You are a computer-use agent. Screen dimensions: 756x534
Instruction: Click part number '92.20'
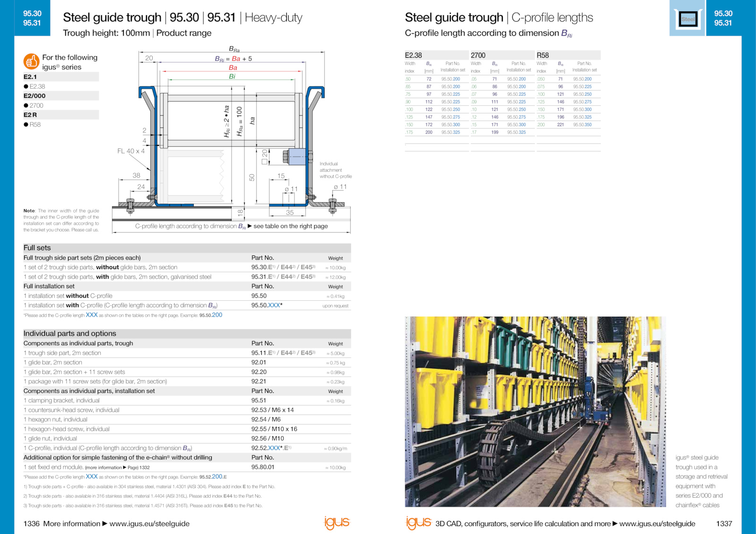point(259,372)
